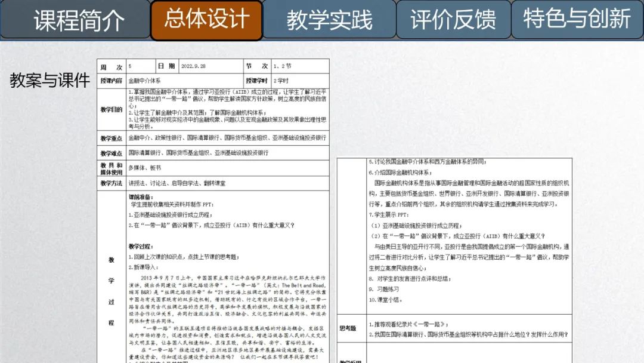Click the 教学难点 row header
644x363 pixels.
[111, 153]
